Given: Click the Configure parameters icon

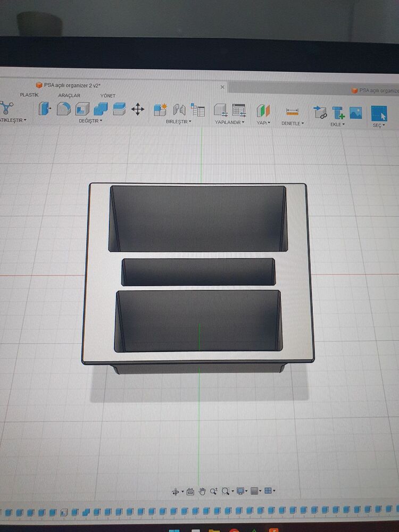Looking at the screenshot, I should 221,110.
